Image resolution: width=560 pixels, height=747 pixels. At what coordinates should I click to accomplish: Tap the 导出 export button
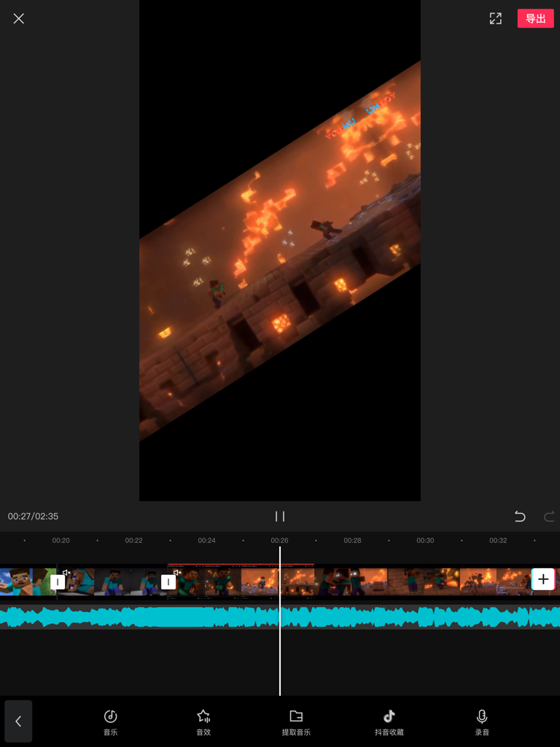(536, 18)
